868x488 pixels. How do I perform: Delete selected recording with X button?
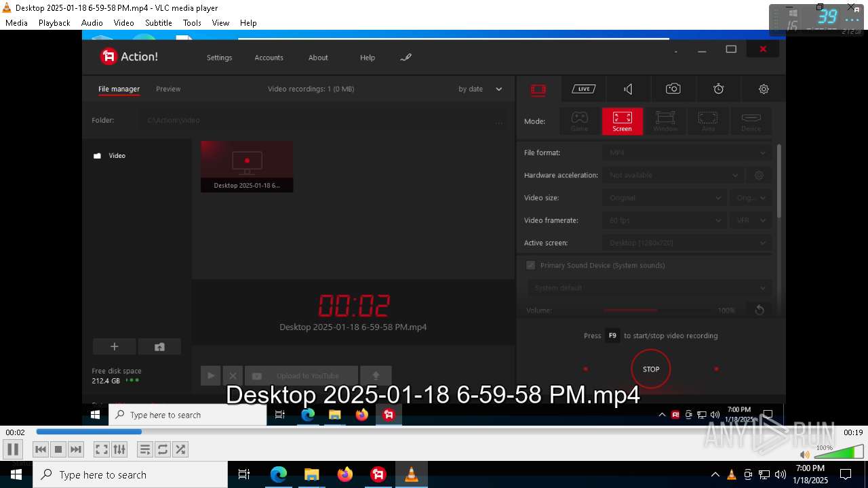click(233, 375)
